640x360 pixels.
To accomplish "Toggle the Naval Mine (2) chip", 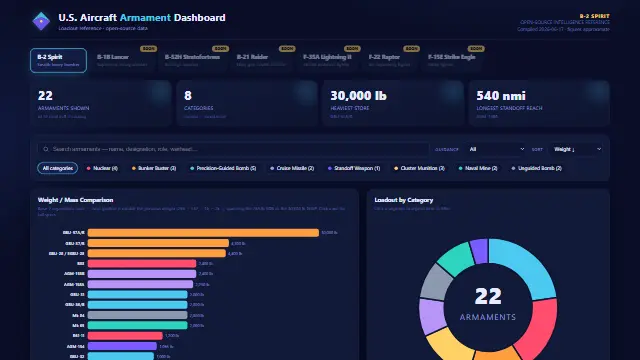I will click(x=478, y=168).
